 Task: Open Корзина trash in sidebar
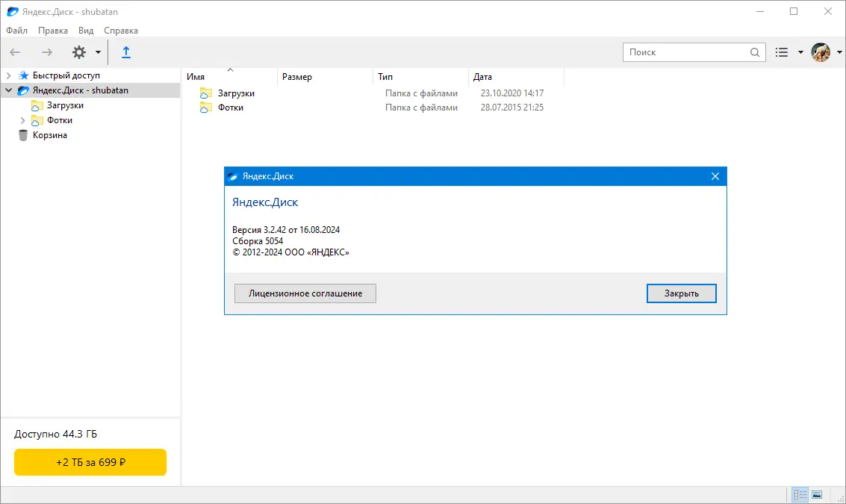(49, 135)
